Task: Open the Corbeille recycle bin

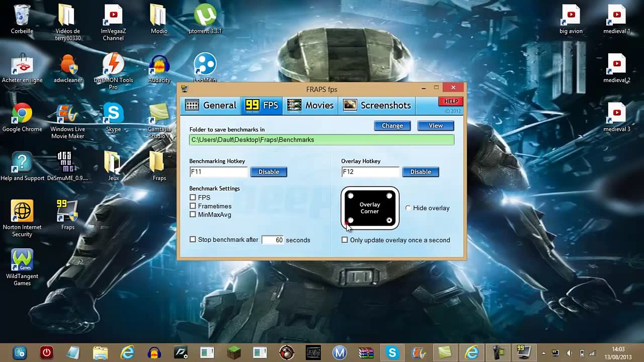Action: [x=22, y=19]
